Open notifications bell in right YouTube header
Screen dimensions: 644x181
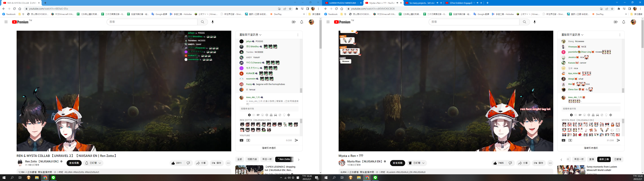(624, 22)
